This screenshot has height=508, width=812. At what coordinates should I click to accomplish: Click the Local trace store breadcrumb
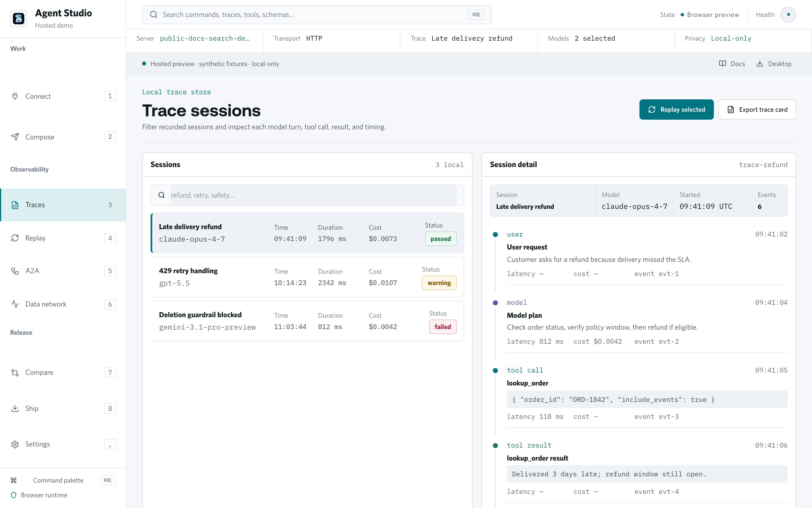tap(176, 92)
